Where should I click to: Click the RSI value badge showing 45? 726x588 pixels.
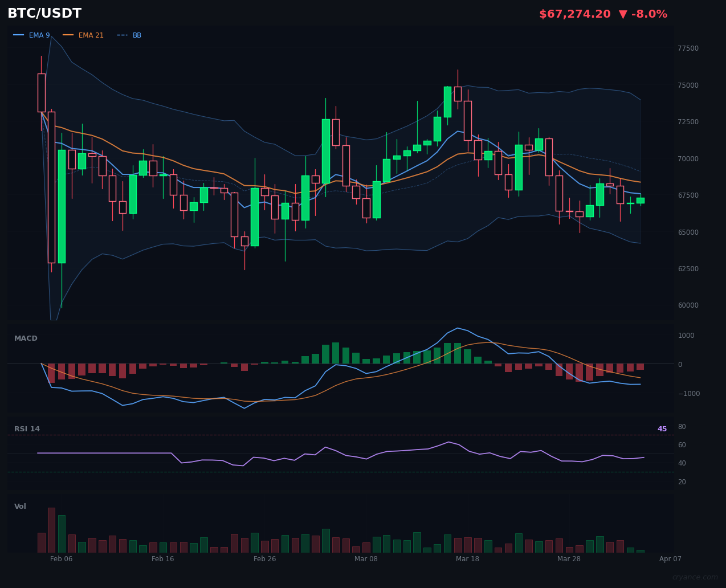click(662, 428)
